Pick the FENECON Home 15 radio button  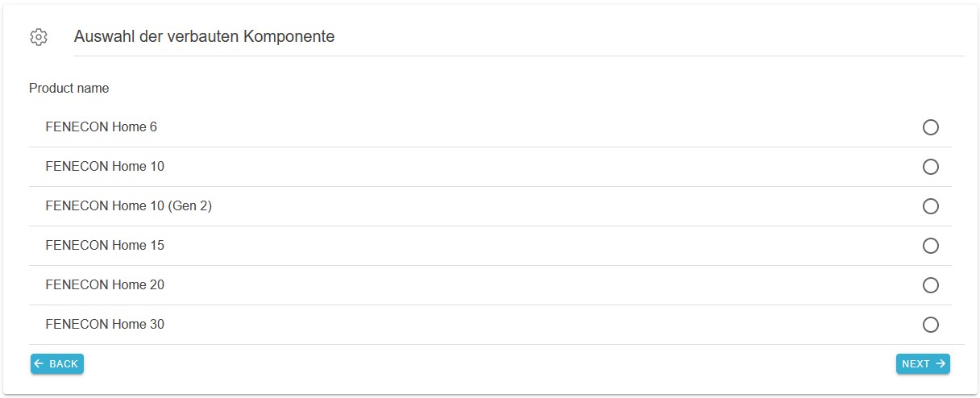(x=930, y=246)
